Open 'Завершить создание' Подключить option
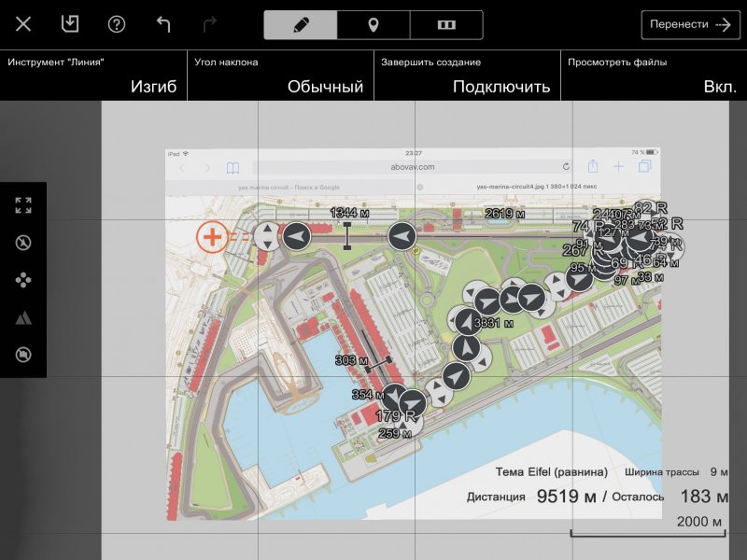747x560 pixels. tap(467, 76)
